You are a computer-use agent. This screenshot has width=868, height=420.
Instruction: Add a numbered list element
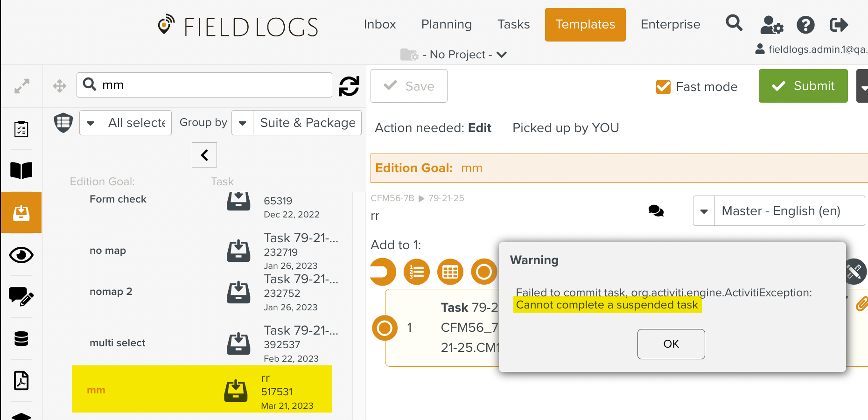point(417,272)
